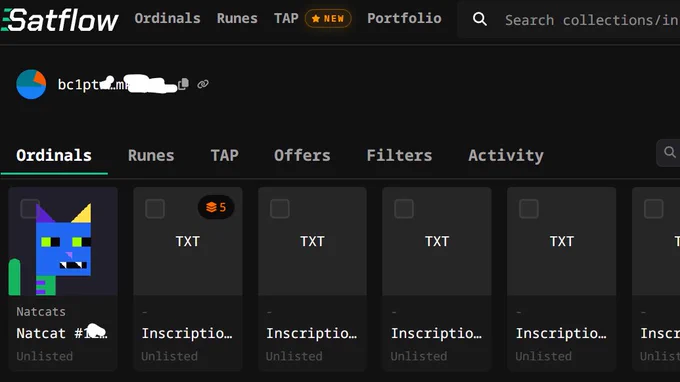Screen dimensions: 680x382
Task: Switch to the Filters tab
Action: [x=399, y=155]
